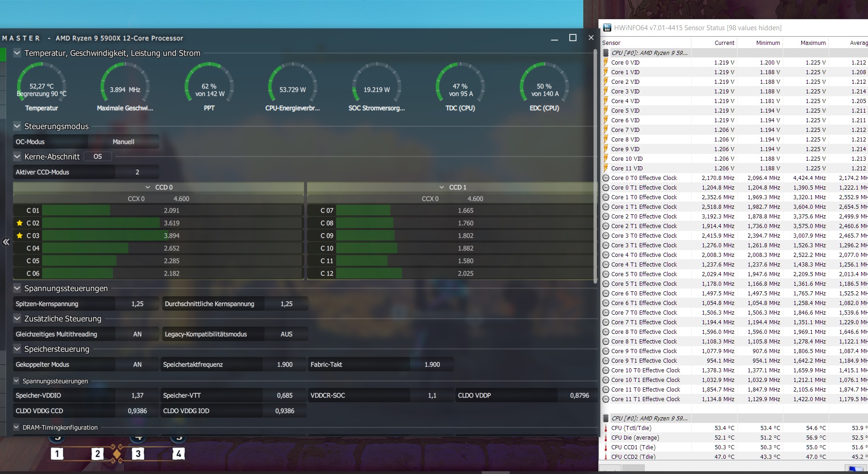Click the clock icon beside Core 11 T1 Effective Clock
This screenshot has height=474, width=868.
click(x=606, y=399)
